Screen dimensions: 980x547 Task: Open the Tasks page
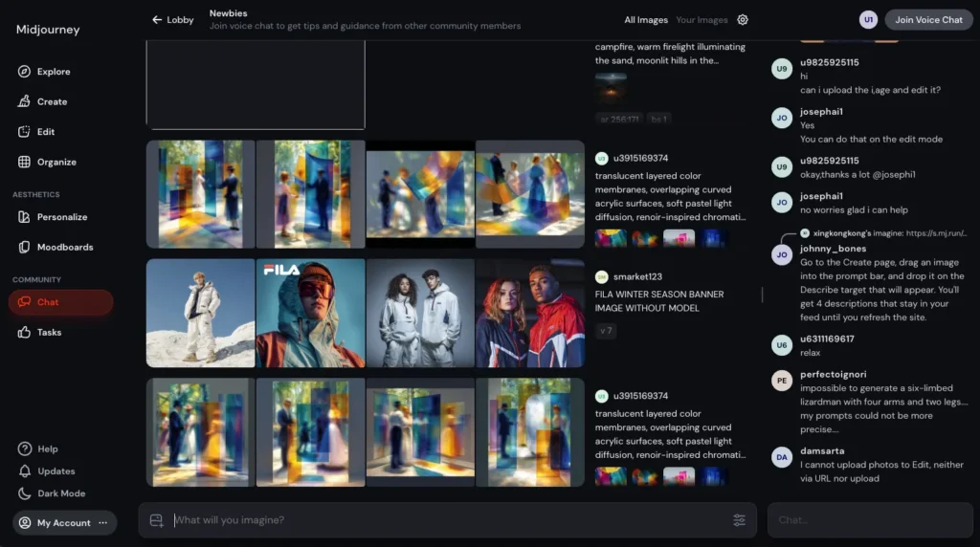click(49, 332)
